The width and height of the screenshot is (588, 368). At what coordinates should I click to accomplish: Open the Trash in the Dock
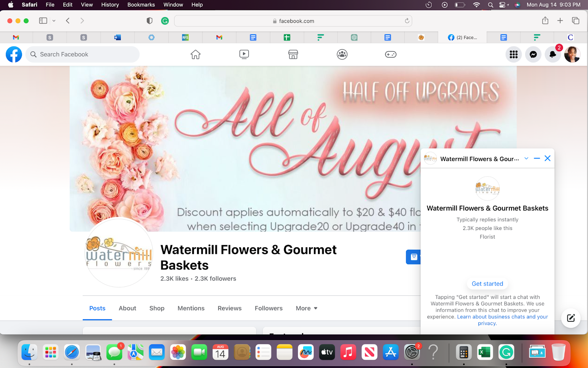tap(559, 353)
